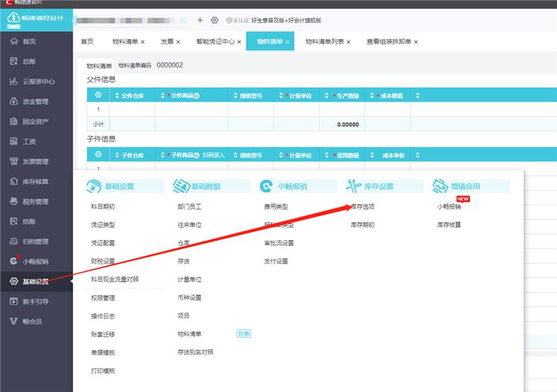This screenshot has height=392, width=557.
Task: Click the 首页 home icon in sidebar
Action: coord(13,42)
